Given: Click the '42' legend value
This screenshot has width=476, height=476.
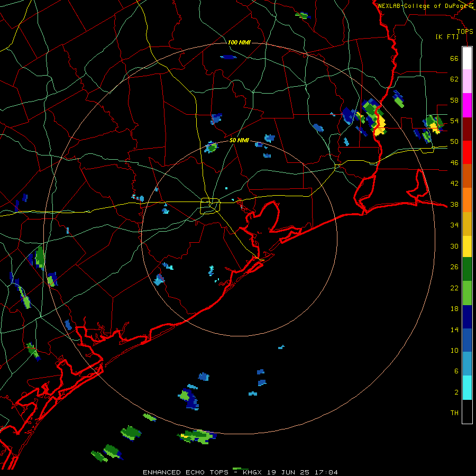Looking at the screenshot, I should [x=454, y=184].
